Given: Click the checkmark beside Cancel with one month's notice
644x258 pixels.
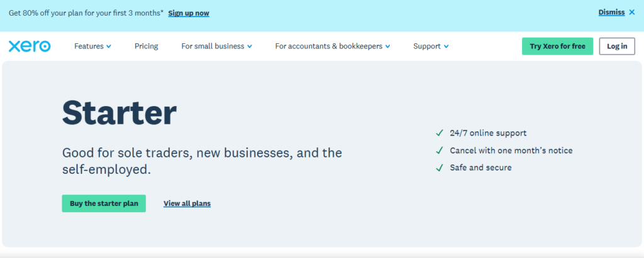Looking at the screenshot, I should click(x=440, y=151).
